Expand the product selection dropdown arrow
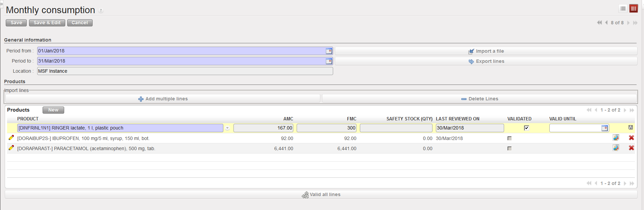 [228, 128]
